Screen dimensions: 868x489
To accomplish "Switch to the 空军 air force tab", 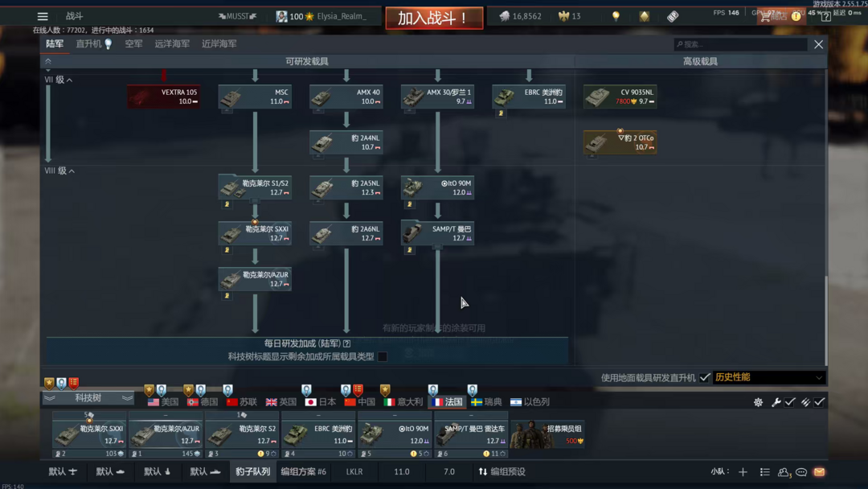I will click(133, 44).
